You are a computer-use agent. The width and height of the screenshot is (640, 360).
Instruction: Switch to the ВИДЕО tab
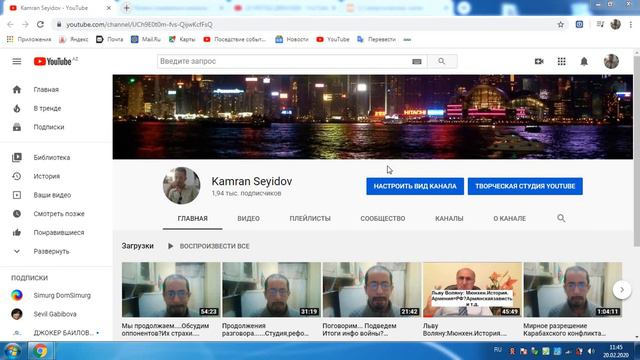pos(249,218)
